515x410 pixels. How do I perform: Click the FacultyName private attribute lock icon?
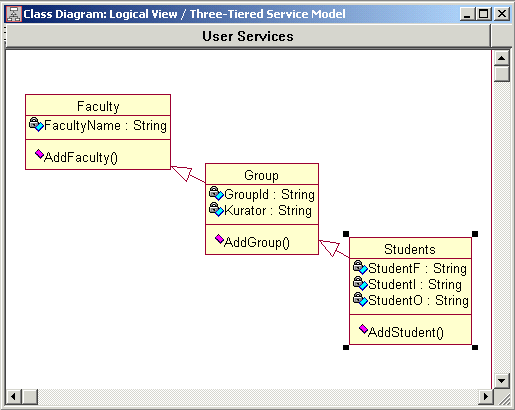(x=36, y=124)
